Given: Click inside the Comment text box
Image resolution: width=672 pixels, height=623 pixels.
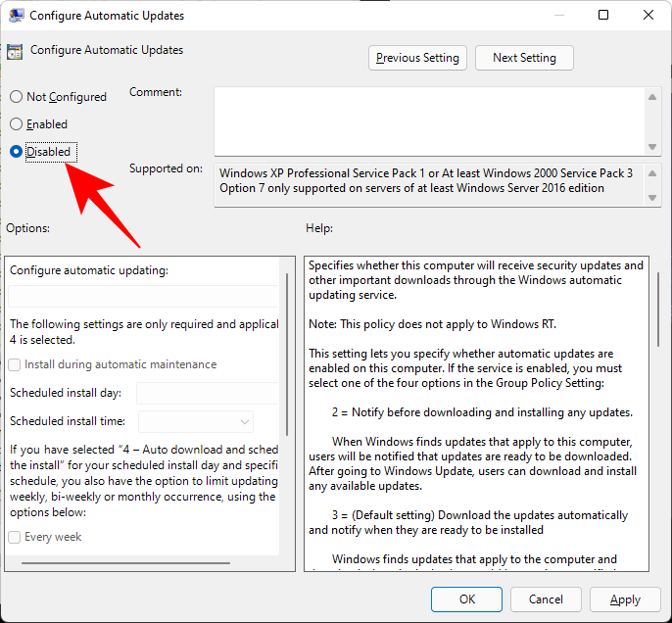Looking at the screenshot, I should click(x=429, y=121).
